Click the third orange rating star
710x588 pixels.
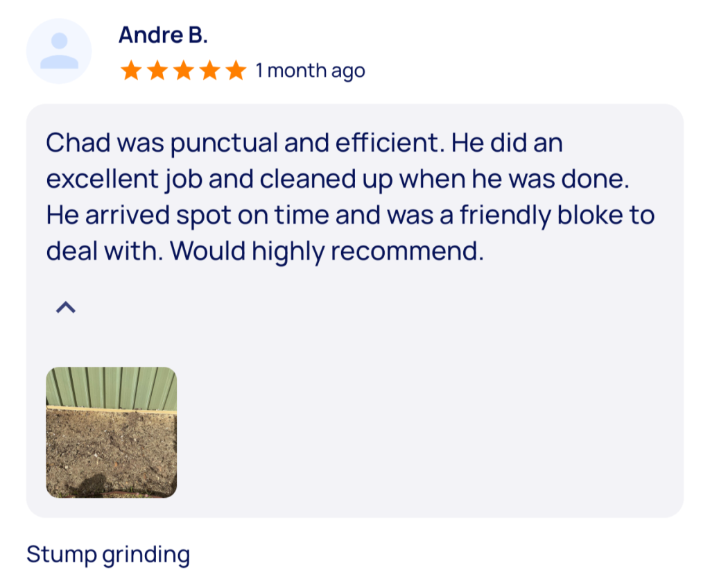pyautogui.click(x=184, y=70)
